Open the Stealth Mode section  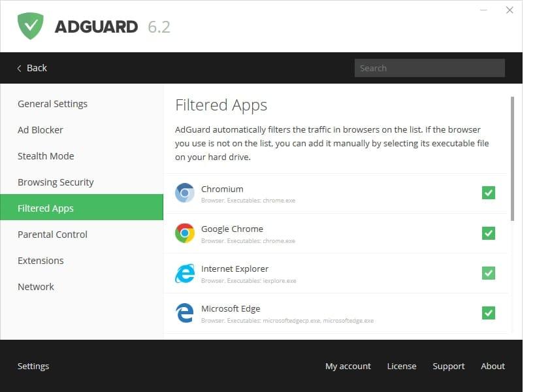click(x=46, y=155)
